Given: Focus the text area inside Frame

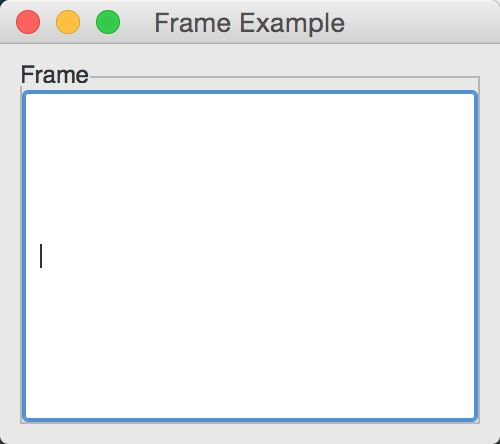Looking at the screenshot, I should point(250,256).
